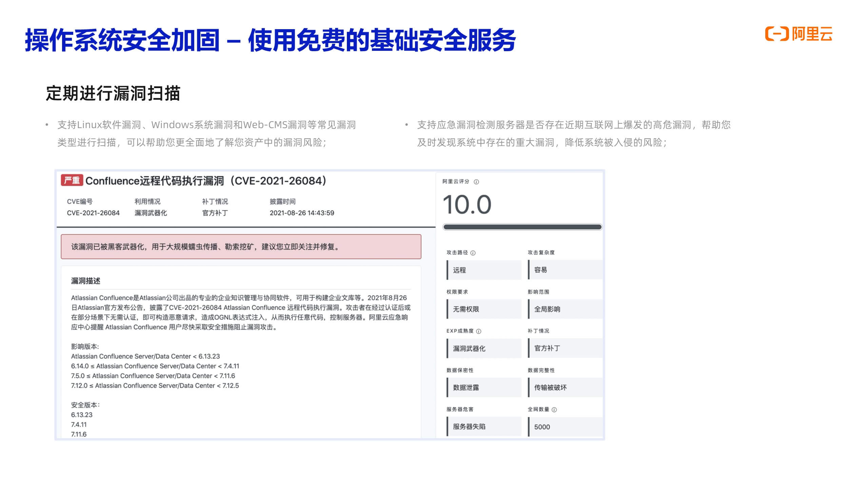Click the info icon next to 全网数量
The width and height of the screenshot is (868, 488).
[x=554, y=410]
